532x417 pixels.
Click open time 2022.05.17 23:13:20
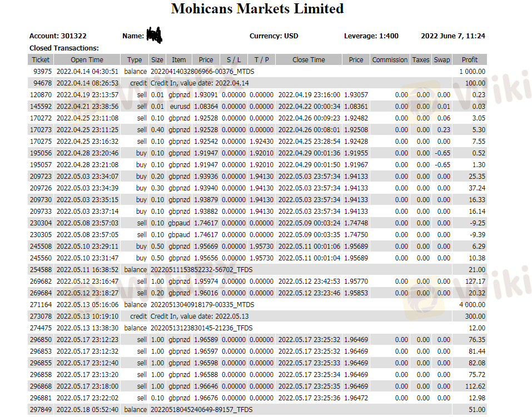tap(87, 375)
